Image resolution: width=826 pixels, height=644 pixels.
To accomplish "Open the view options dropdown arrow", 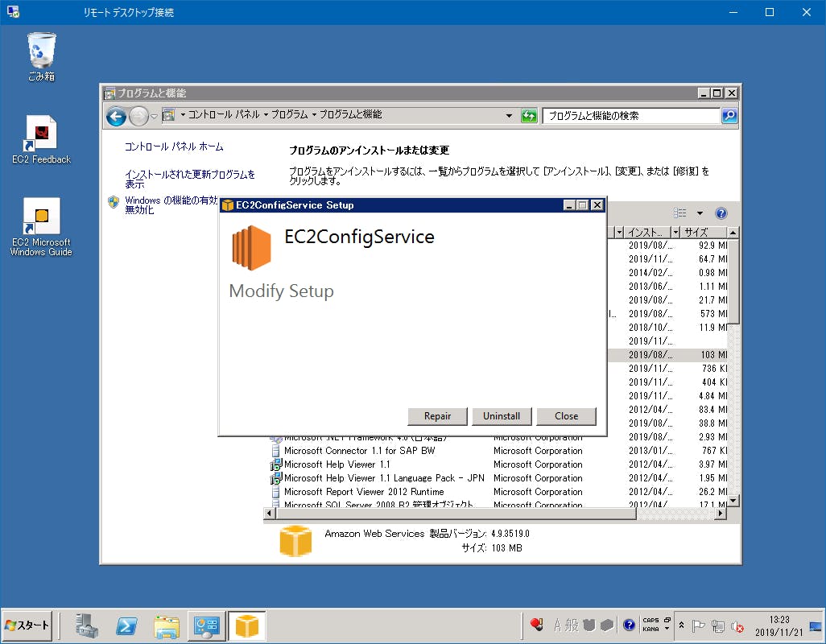I will [700, 213].
